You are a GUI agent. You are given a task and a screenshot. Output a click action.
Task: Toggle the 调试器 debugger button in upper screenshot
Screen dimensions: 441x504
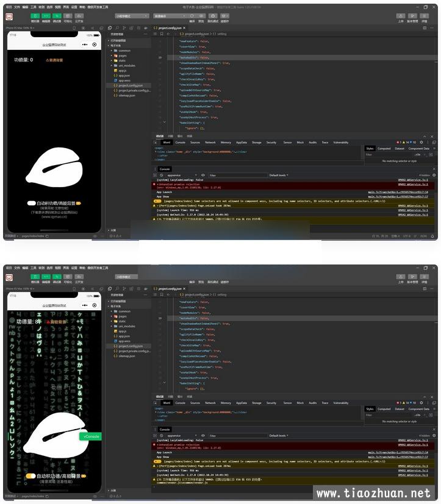[57, 16]
